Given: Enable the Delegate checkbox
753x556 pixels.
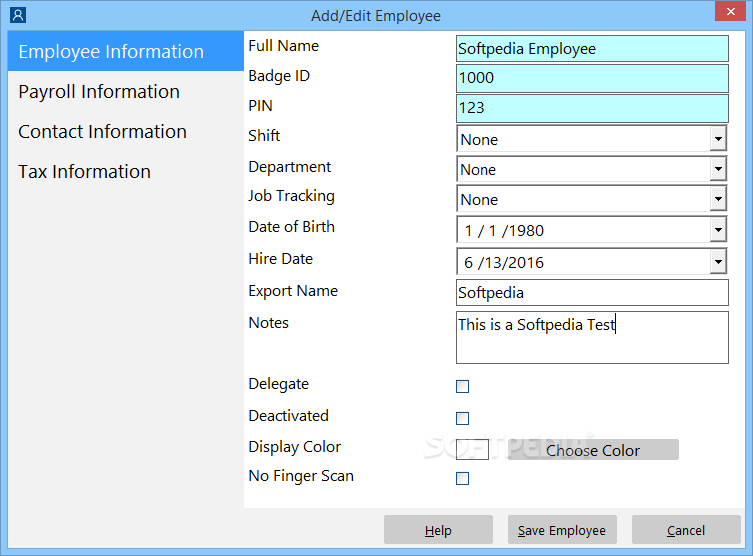Looking at the screenshot, I should pos(462,387).
